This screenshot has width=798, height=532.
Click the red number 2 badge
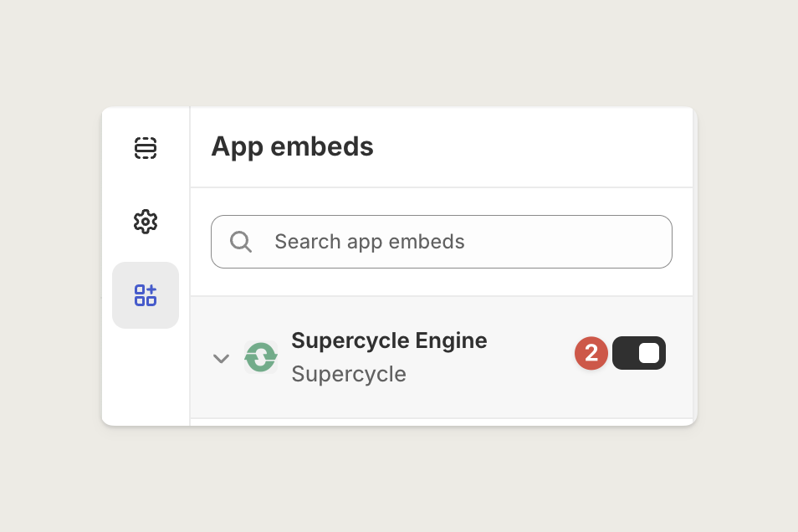tap(591, 353)
